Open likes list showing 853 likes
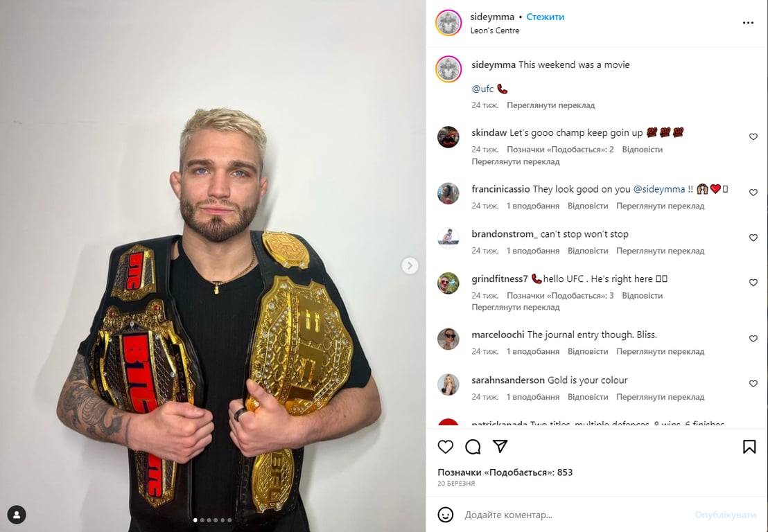Screen dimensions: 768x532 pos(505,472)
